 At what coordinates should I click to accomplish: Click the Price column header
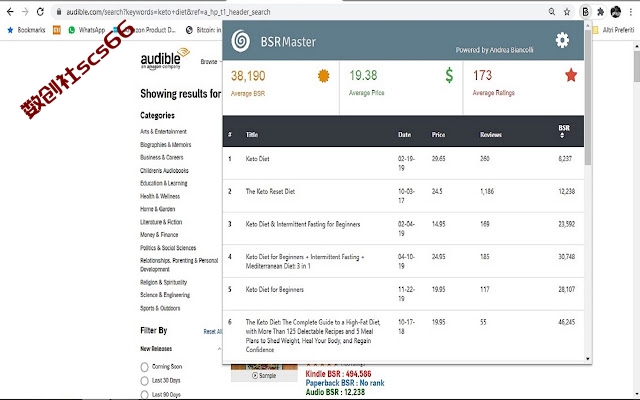tap(438, 134)
